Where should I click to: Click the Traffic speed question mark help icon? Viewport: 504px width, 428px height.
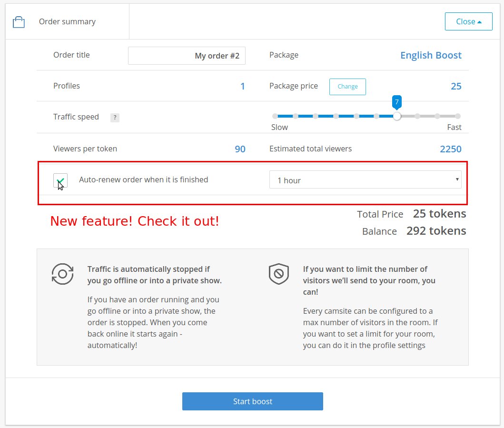tap(115, 118)
